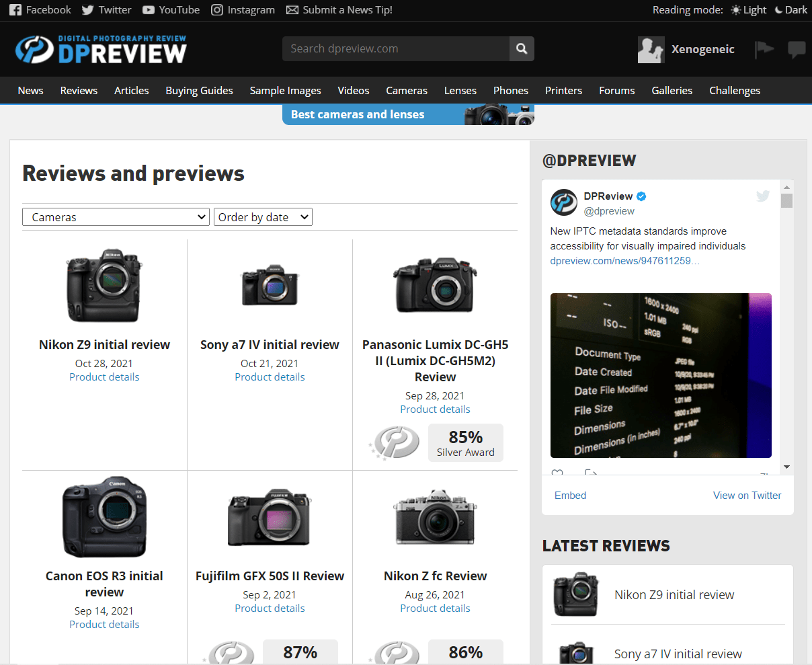Open Product details for Nikon Z9
The height and width of the screenshot is (665, 812).
click(104, 377)
